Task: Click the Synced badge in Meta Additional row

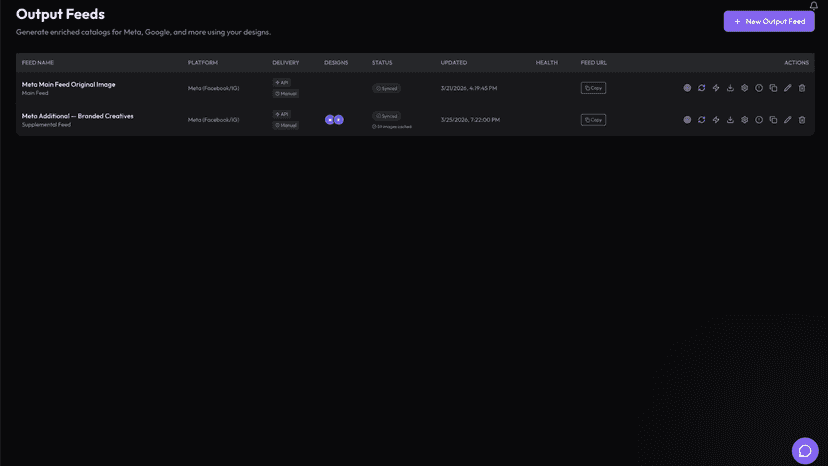Action: tap(386, 116)
